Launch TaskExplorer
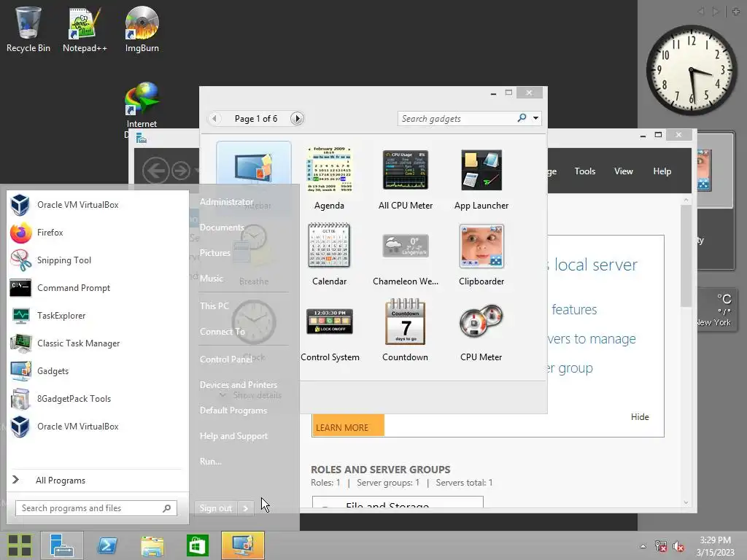Image resolution: width=747 pixels, height=560 pixels. [x=98, y=315]
